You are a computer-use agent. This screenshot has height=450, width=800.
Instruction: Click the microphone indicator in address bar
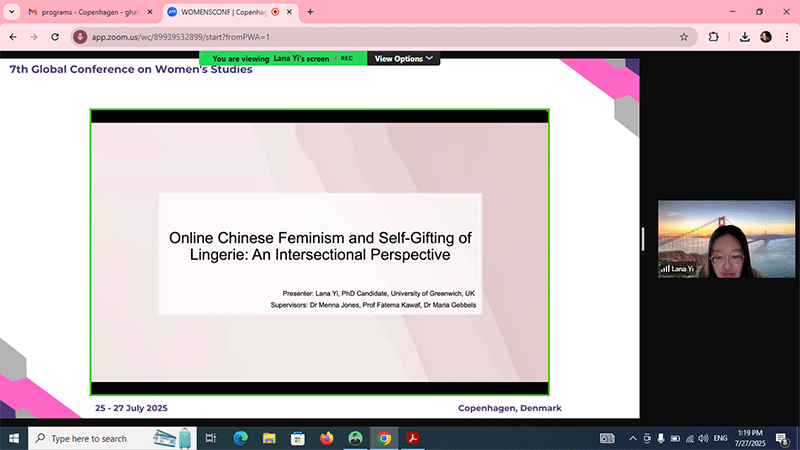[81, 36]
